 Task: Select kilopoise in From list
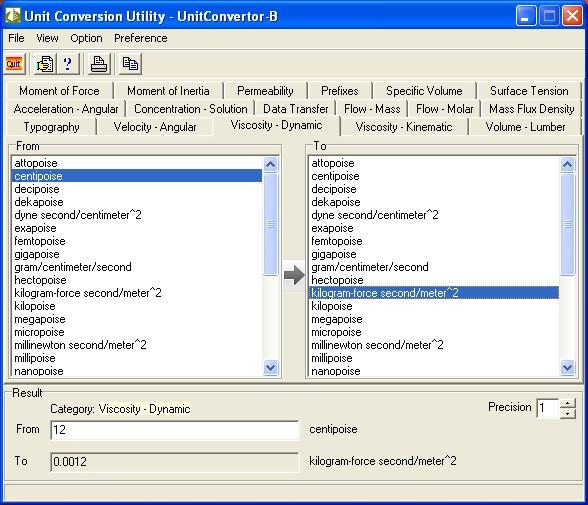point(136,306)
